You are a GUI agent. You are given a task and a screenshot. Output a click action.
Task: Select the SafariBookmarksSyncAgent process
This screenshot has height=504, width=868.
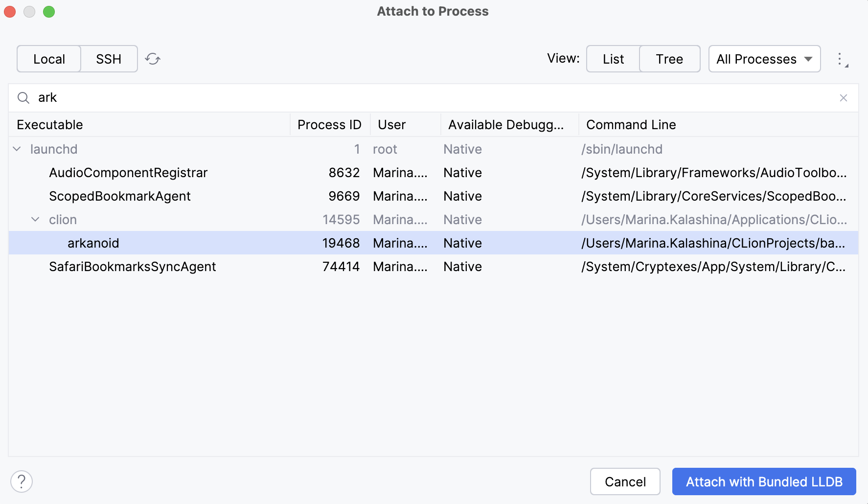[132, 266]
